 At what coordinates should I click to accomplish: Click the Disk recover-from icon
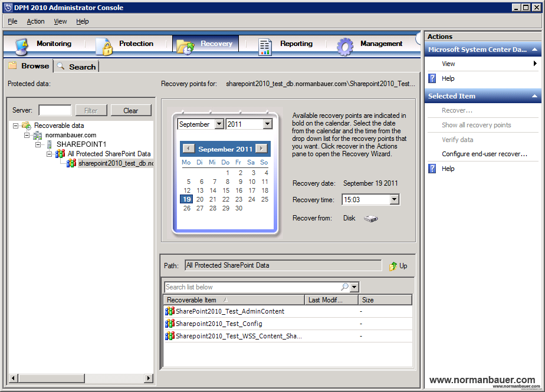(x=370, y=219)
